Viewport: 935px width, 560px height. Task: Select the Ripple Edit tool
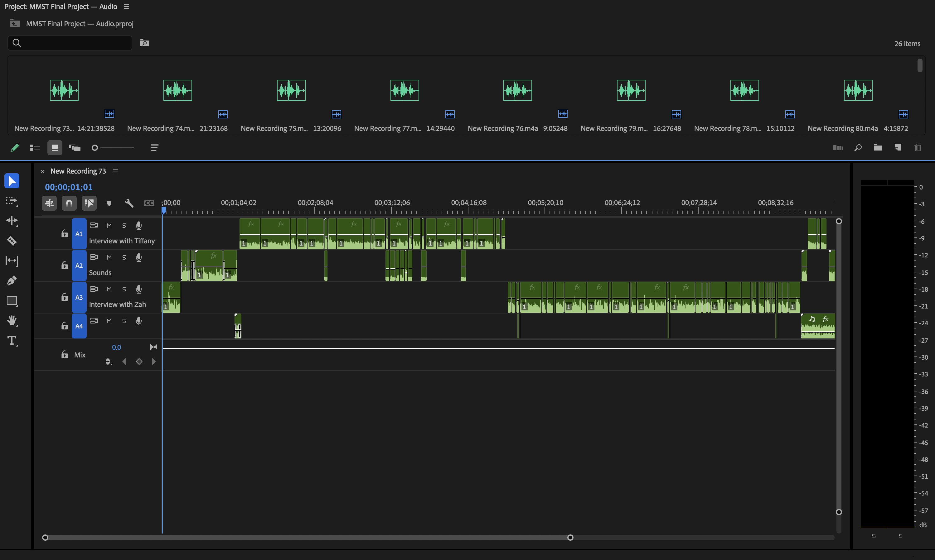[x=12, y=221]
